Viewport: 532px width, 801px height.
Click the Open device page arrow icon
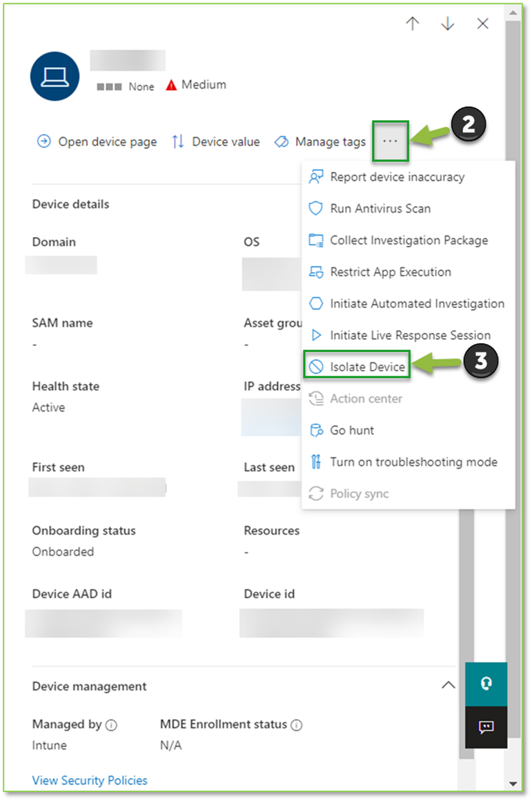[x=43, y=142]
